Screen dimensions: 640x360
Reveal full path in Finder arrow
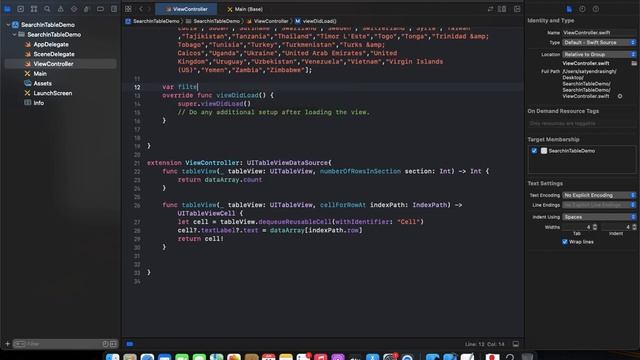620,96
